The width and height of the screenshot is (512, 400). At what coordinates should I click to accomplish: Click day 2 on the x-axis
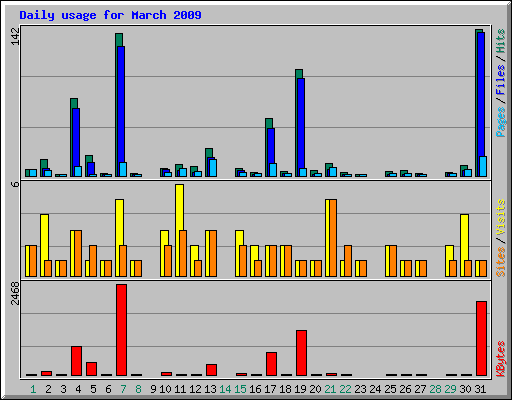48,389
